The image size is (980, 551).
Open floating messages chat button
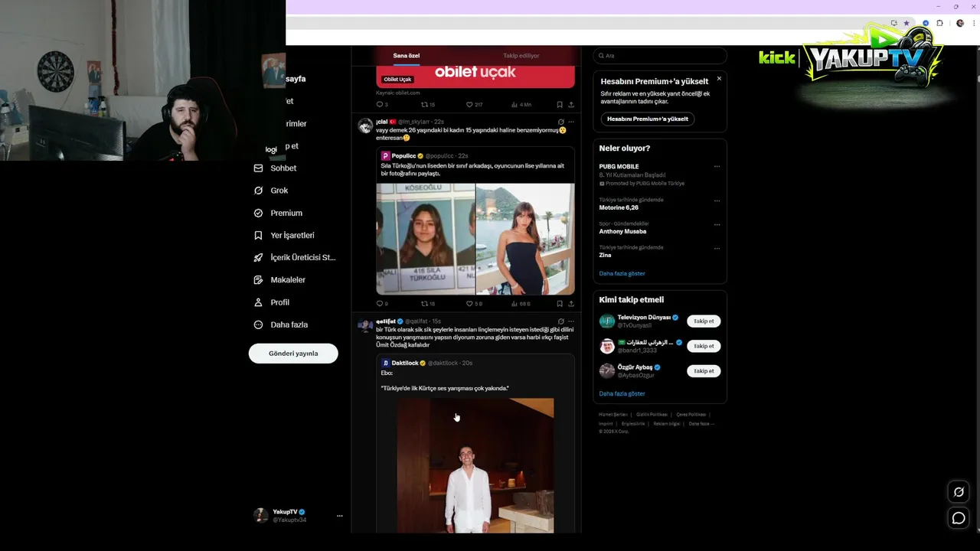coord(959,519)
